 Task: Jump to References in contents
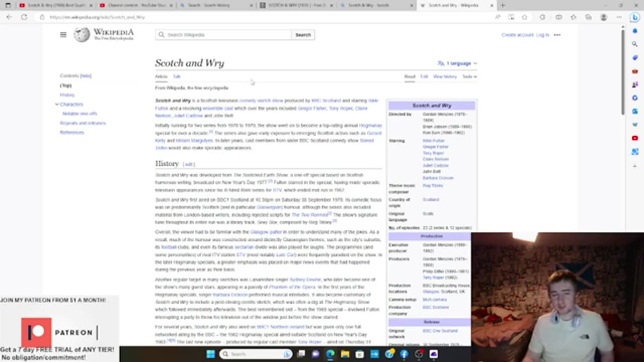pos(72,132)
